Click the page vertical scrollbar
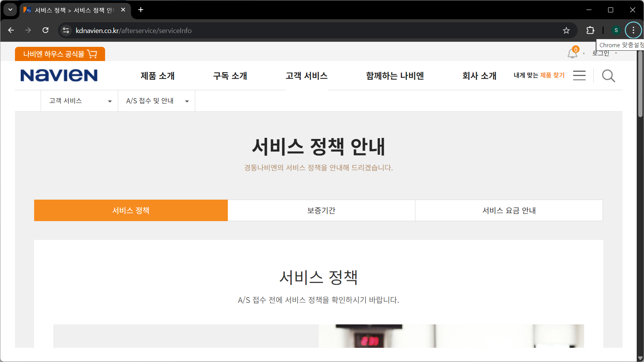Screen dimensions: 644x362 [640, 84]
